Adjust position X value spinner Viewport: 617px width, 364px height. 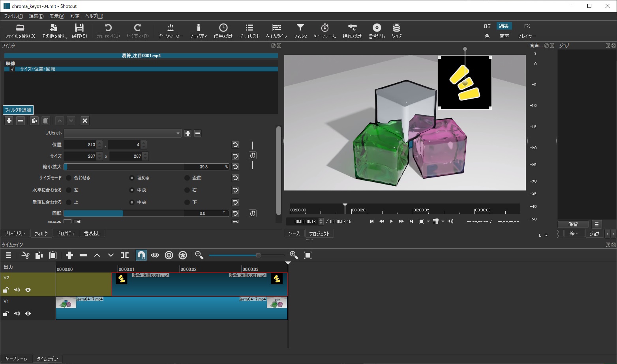(x=99, y=145)
